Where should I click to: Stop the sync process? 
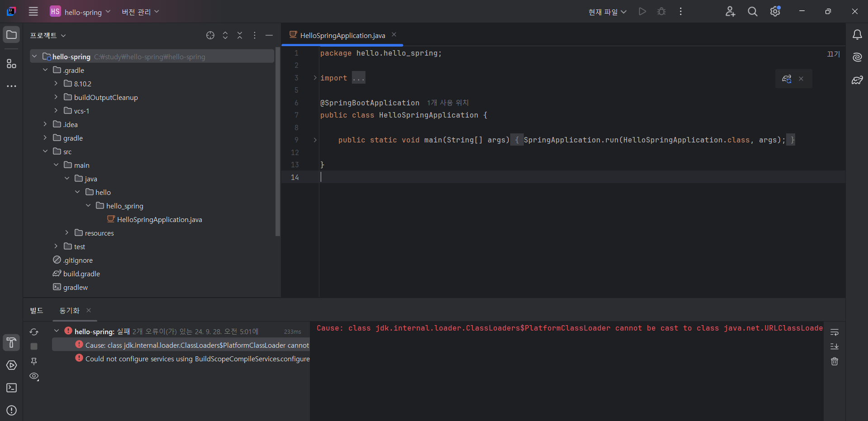pyautogui.click(x=34, y=346)
